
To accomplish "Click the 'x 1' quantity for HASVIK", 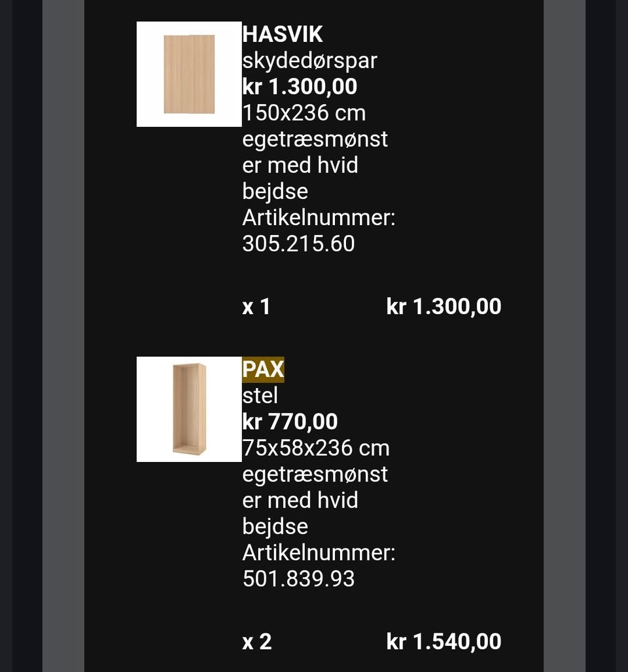I will coord(256,306).
